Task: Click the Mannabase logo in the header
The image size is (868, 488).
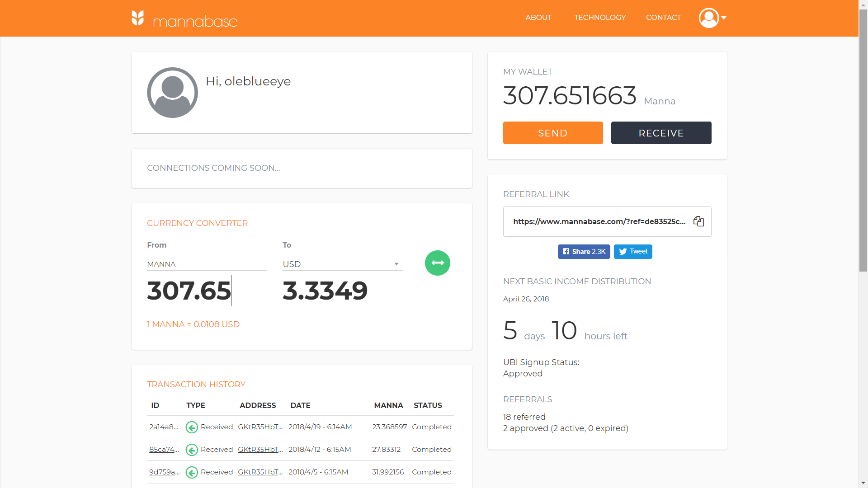Action: (x=184, y=19)
